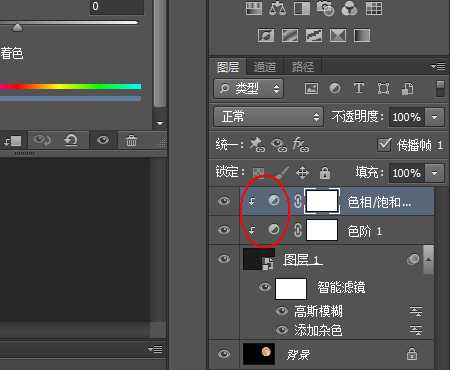450x370 pixels.
Task: Select the Background (背景) layer name
Action: [x=298, y=354]
